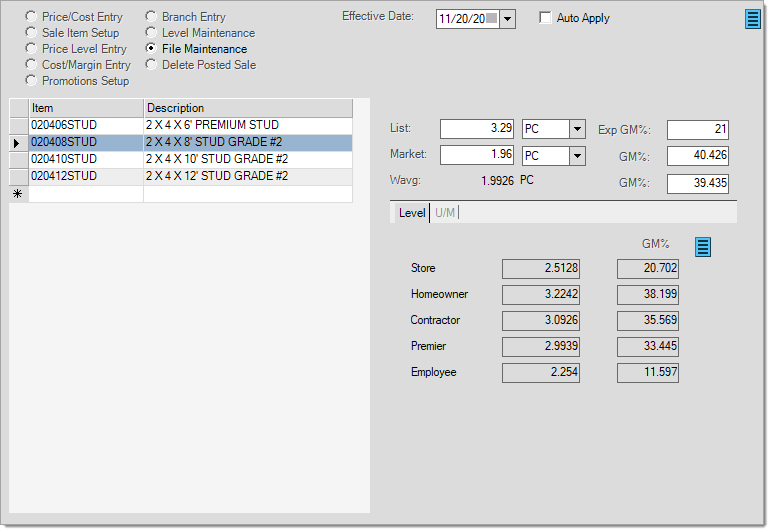Image resolution: width=771 pixels, height=532 pixels.
Task: Expand the Market unit PC dropdown
Action: coord(577,156)
